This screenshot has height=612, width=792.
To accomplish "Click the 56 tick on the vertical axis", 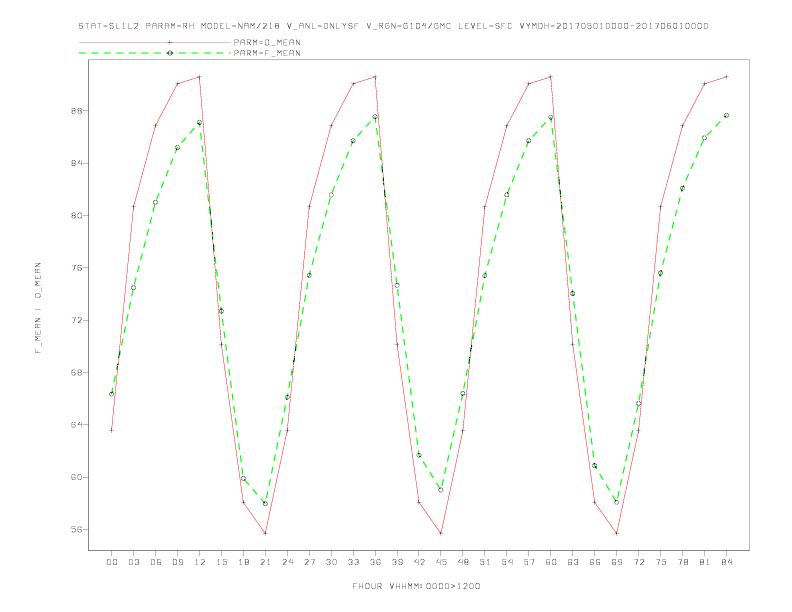I will pos(77,530).
